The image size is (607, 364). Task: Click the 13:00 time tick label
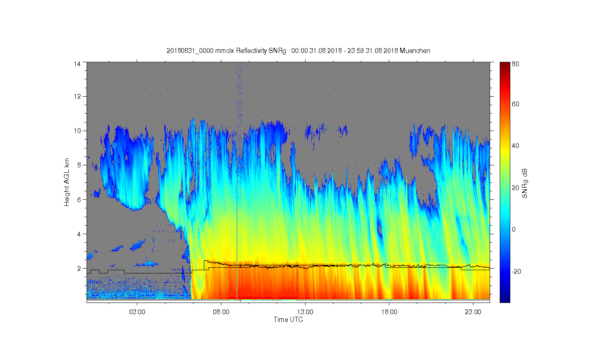(x=305, y=312)
